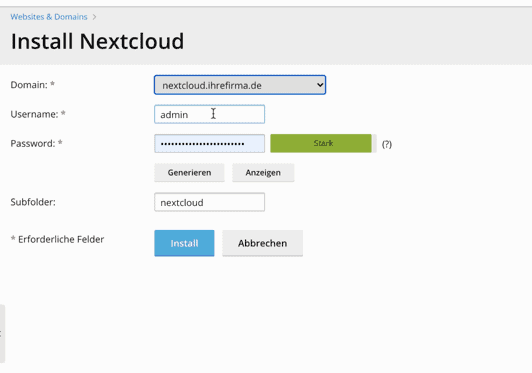Click the Generieren password button
The width and height of the screenshot is (532, 373).
[x=189, y=172]
